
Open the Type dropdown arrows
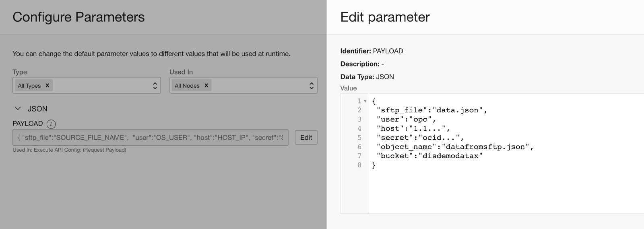click(155, 85)
